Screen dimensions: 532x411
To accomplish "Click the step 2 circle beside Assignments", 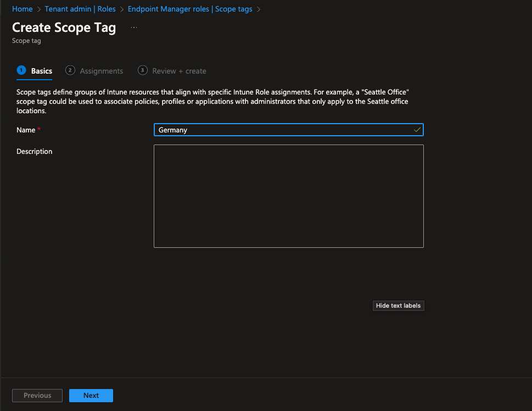I will (x=70, y=70).
